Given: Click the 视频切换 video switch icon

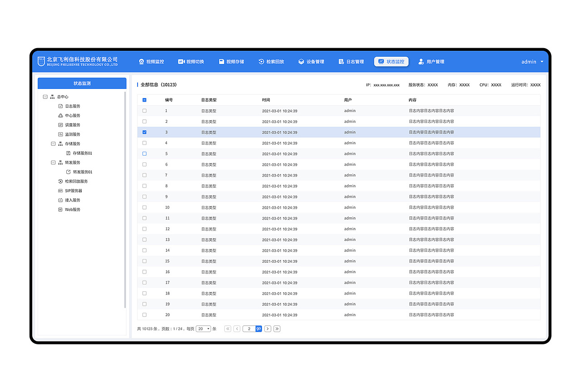Looking at the screenshot, I should pyautogui.click(x=181, y=62).
